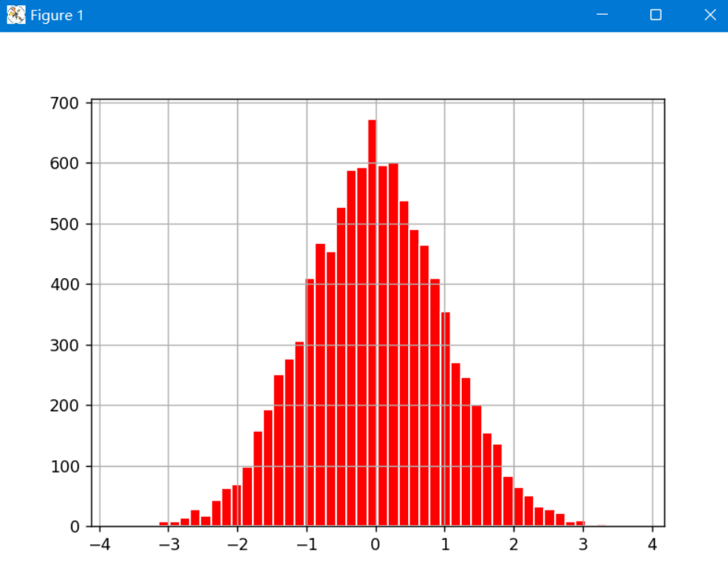Click the y-axis label '100'
The height and width of the screenshot is (571, 728).
pyautogui.click(x=64, y=467)
